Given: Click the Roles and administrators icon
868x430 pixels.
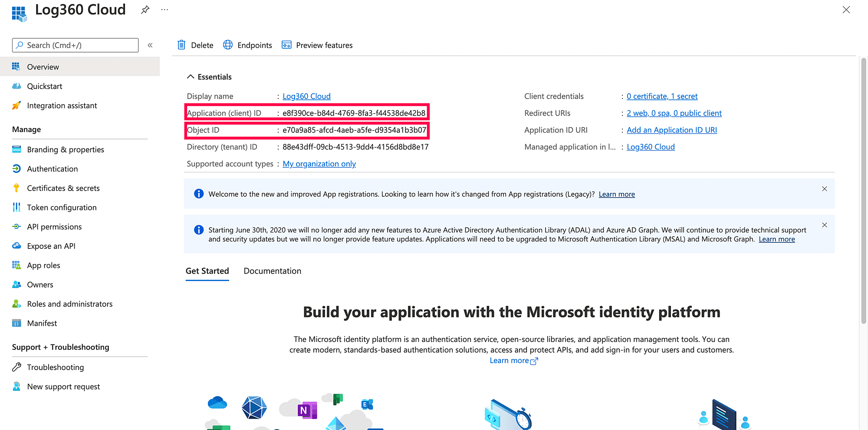Looking at the screenshot, I should coord(16,304).
